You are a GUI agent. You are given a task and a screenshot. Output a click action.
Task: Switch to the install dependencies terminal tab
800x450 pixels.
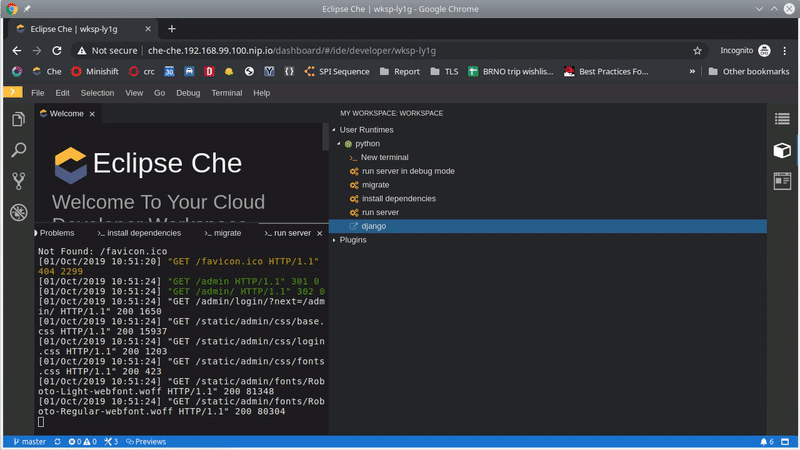tap(139, 233)
